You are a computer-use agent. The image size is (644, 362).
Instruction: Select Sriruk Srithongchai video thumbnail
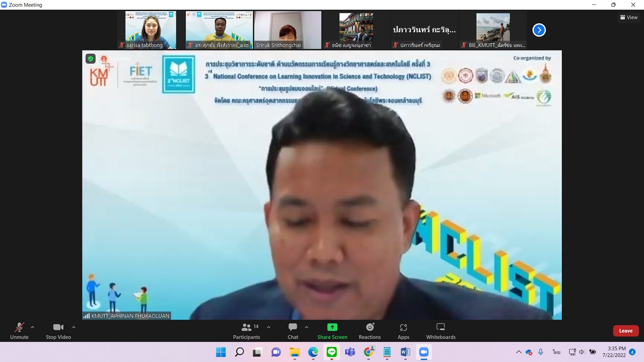pos(288,30)
